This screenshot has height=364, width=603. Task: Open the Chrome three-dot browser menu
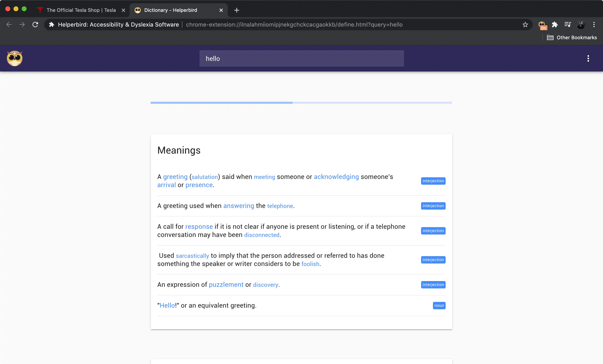pos(594,25)
